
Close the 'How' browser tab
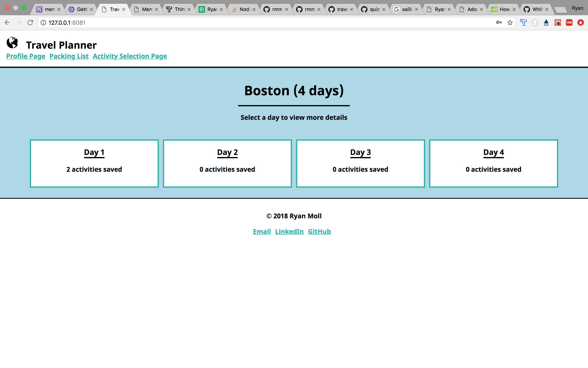point(514,9)
